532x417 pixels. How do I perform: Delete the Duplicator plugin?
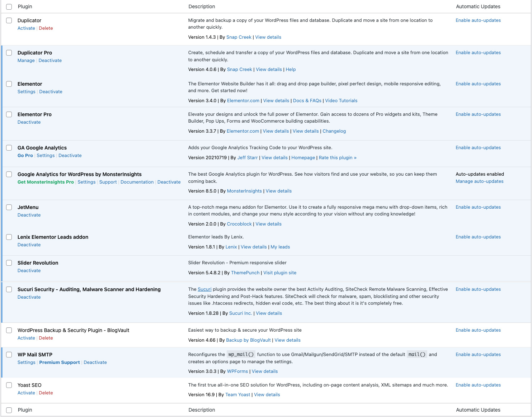(46, 28)
